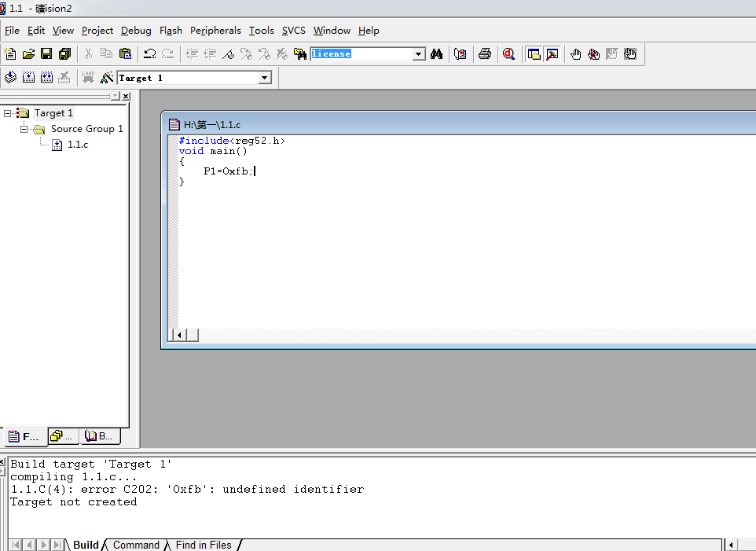Undo the last edit
Screen dimensions: 756x551
click(149, 54)
